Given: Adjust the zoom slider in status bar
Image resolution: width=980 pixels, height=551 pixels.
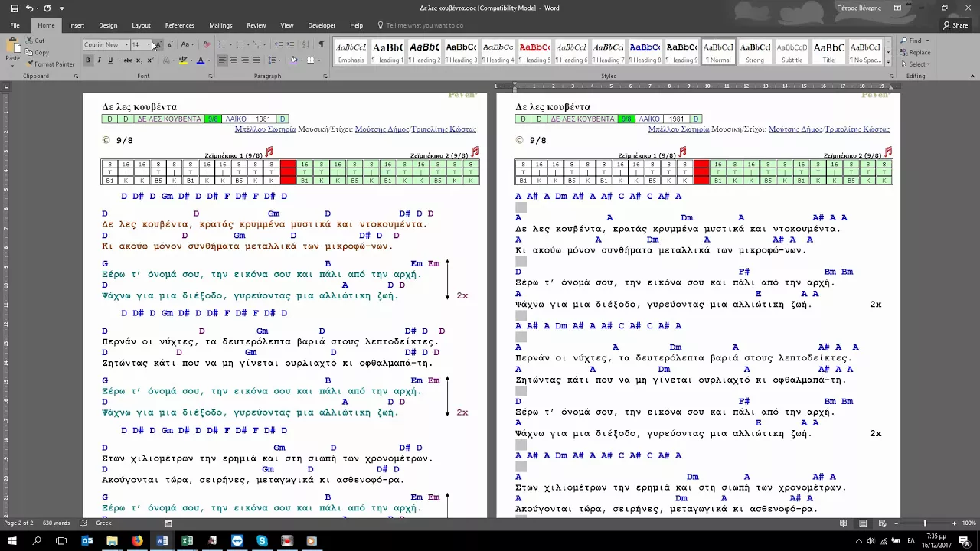Looking at the screenshot, I should (925, 523).
